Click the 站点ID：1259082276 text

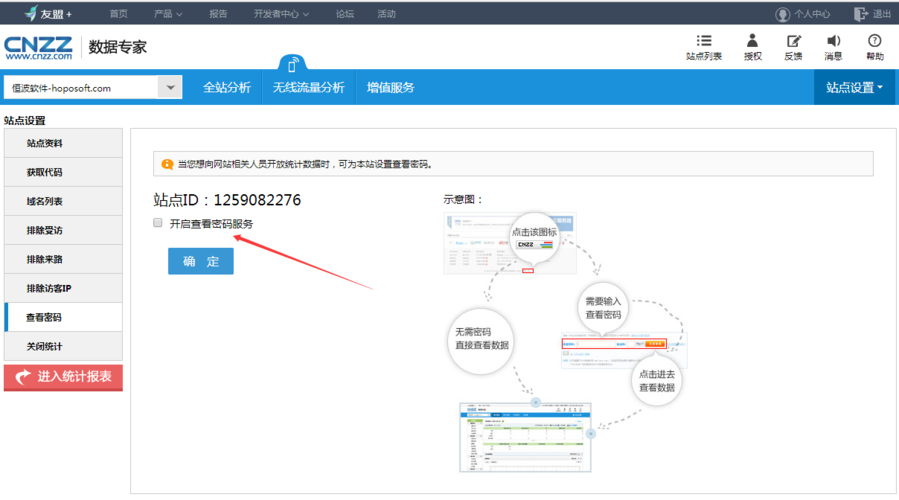[x=227, y=200]
